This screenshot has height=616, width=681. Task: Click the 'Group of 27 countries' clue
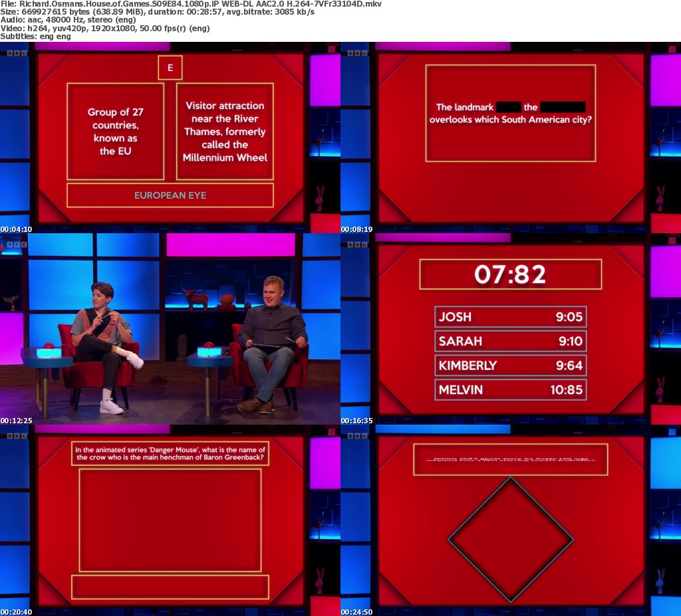[x=115, y=132]
